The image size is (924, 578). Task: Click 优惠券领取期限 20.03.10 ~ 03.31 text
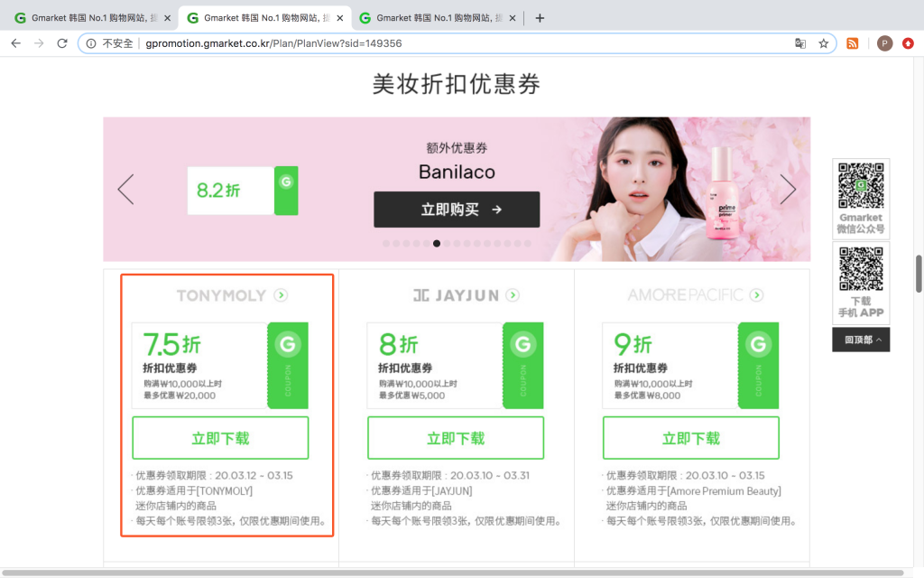(x=449, y=475)
